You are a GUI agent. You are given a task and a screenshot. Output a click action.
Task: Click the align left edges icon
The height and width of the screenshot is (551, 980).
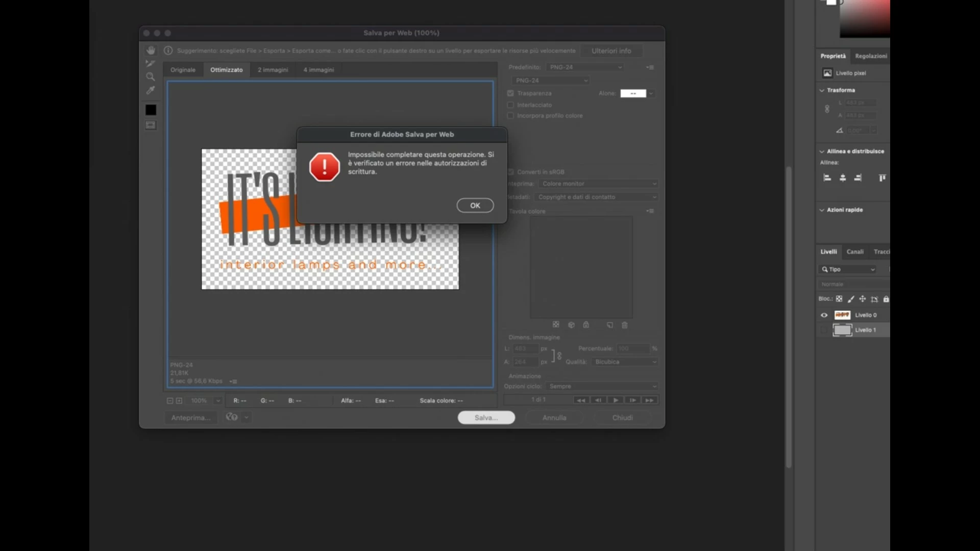pyautogui.click(x=827, y=178)
